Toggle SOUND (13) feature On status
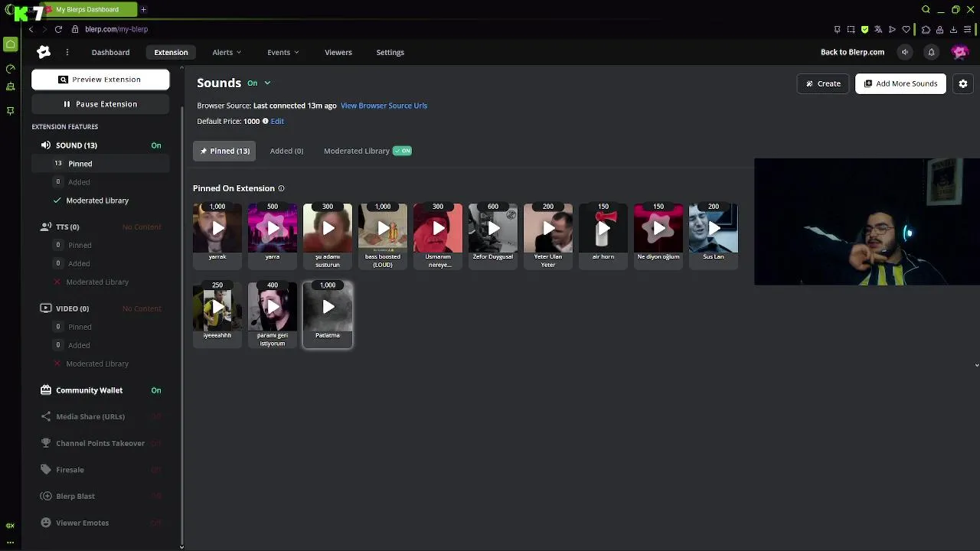Viewport: 980px width, 551px height. (156, 145)
